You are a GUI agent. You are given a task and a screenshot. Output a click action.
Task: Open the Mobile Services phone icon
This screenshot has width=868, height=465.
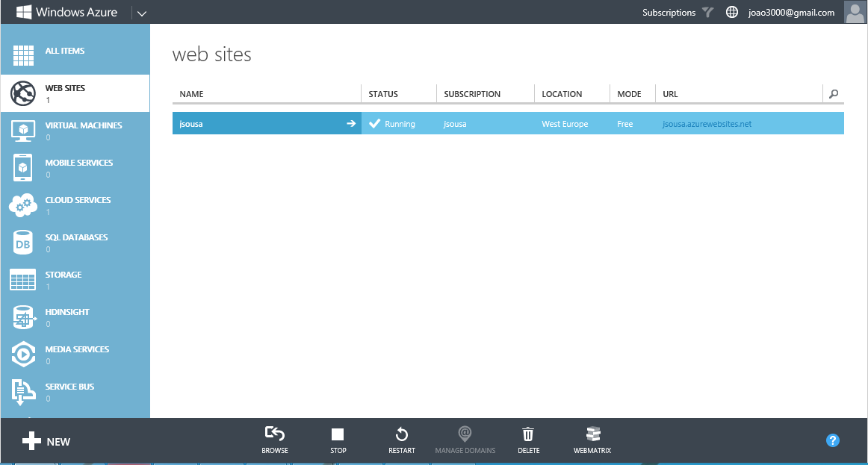(x=22, y=167)
